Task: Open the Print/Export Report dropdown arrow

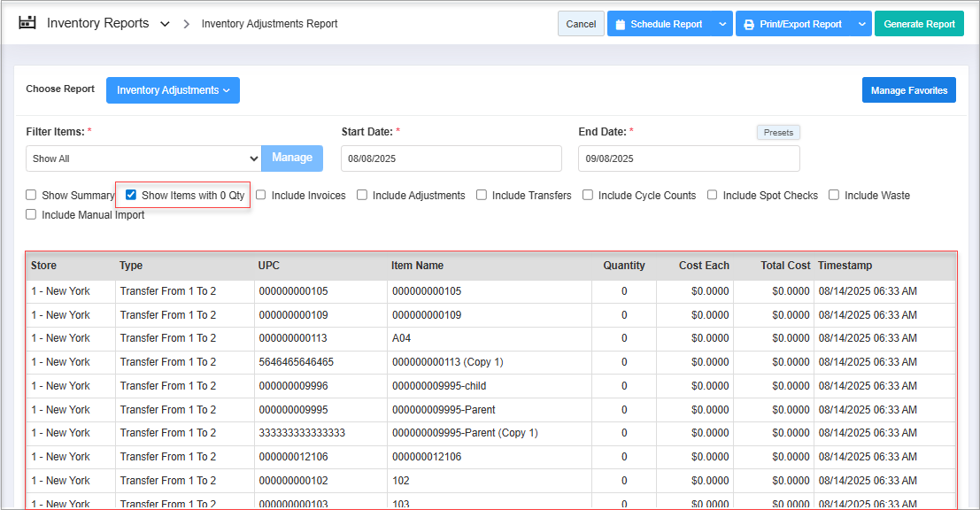Action: (861, 24)
